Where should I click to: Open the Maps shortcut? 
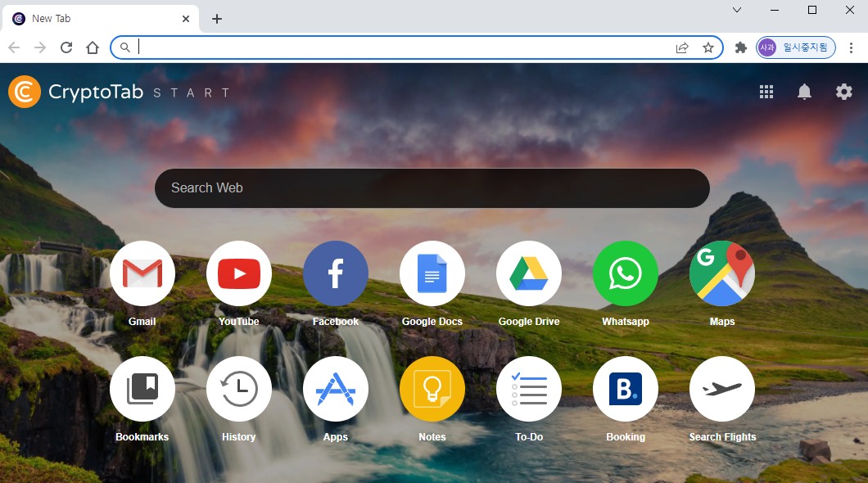pos(722,273)
